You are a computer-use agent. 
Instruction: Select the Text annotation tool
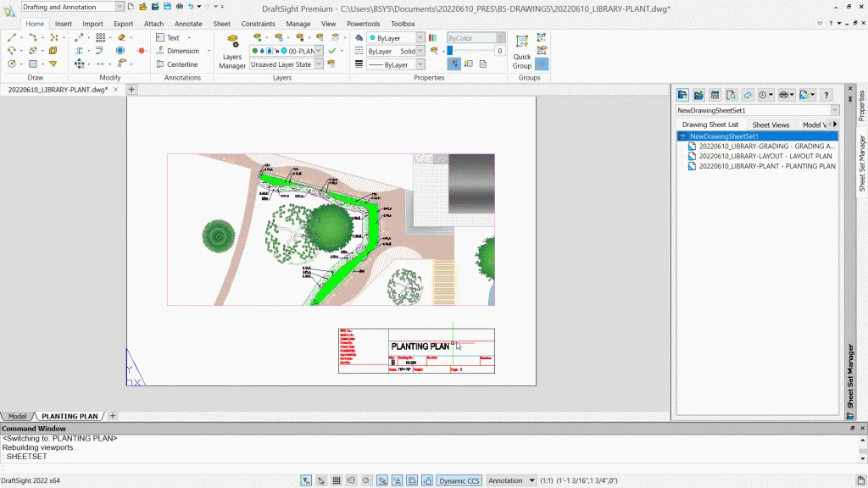[173, 37]
